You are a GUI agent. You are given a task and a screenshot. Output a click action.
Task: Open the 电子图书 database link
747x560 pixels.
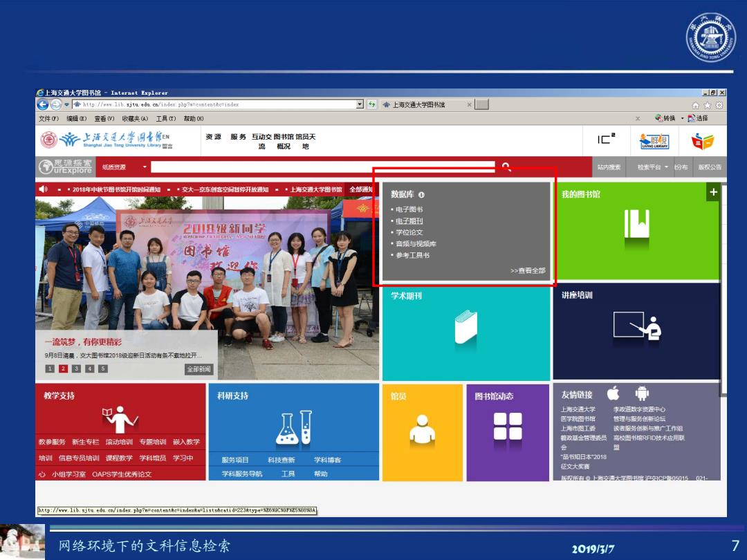coord(409,209)
